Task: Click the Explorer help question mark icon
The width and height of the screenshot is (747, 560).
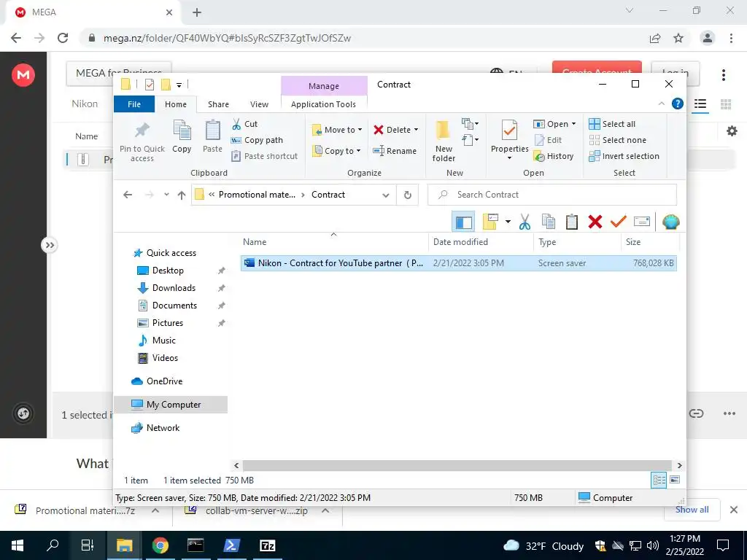Action: pos(678,104)
